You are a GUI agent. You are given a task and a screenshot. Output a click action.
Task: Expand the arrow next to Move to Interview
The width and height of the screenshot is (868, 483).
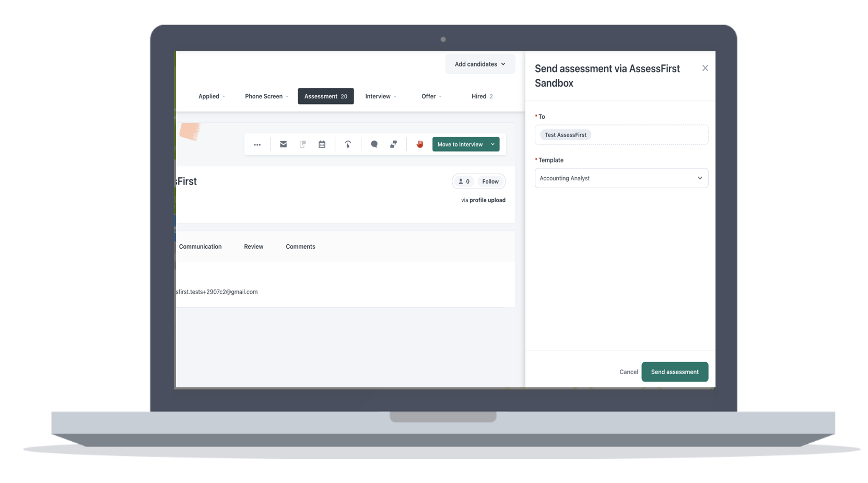(492, 144)
